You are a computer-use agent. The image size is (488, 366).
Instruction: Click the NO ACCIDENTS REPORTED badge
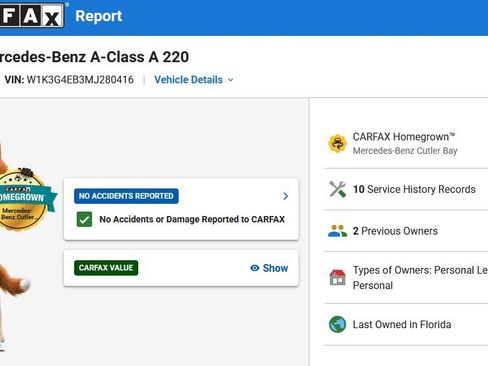tap(126, 196)
